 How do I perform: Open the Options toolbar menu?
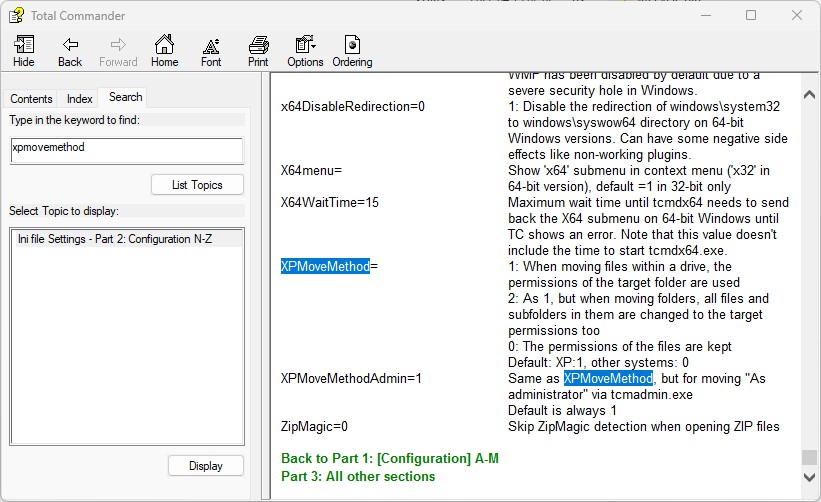pos(305,51)
